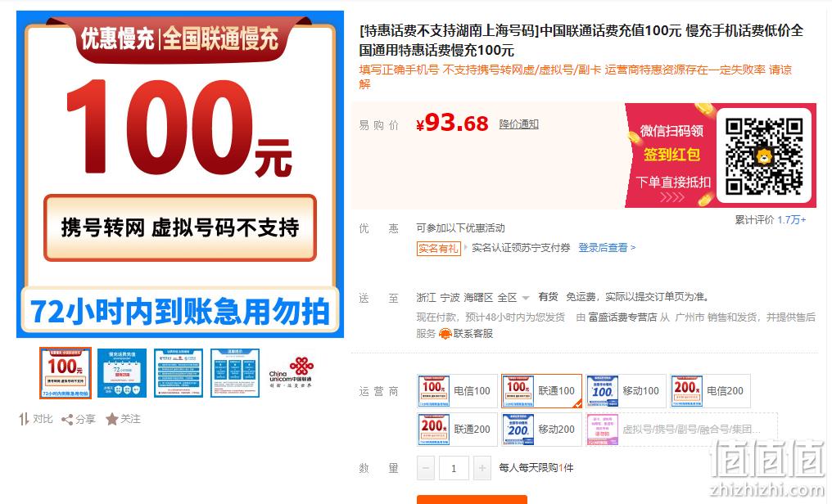Click the compare (对比) icon

(x=24, y=419)
